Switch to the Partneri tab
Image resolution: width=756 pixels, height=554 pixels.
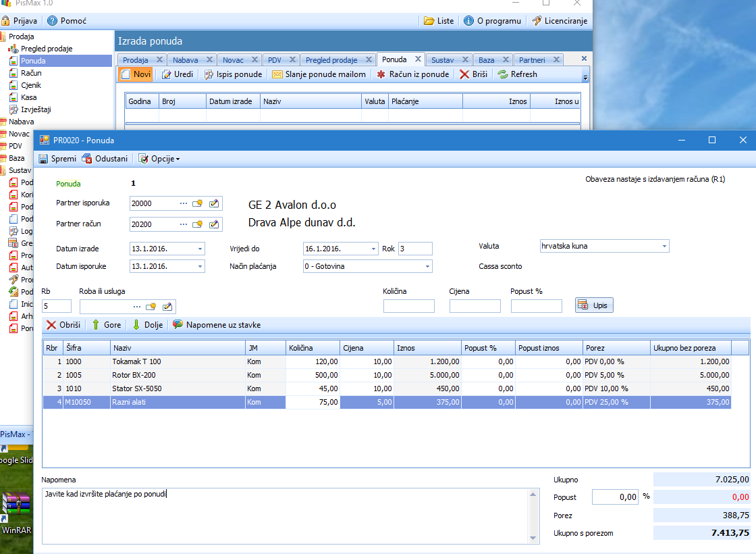click(532, 60)
